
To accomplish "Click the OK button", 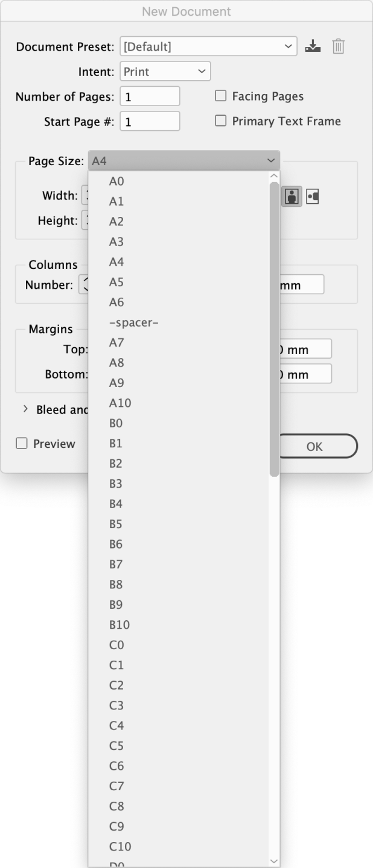I will click(314, 447).
